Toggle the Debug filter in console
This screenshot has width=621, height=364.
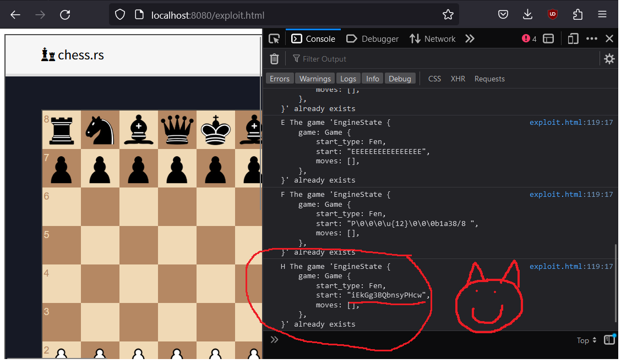click(400, 79)
